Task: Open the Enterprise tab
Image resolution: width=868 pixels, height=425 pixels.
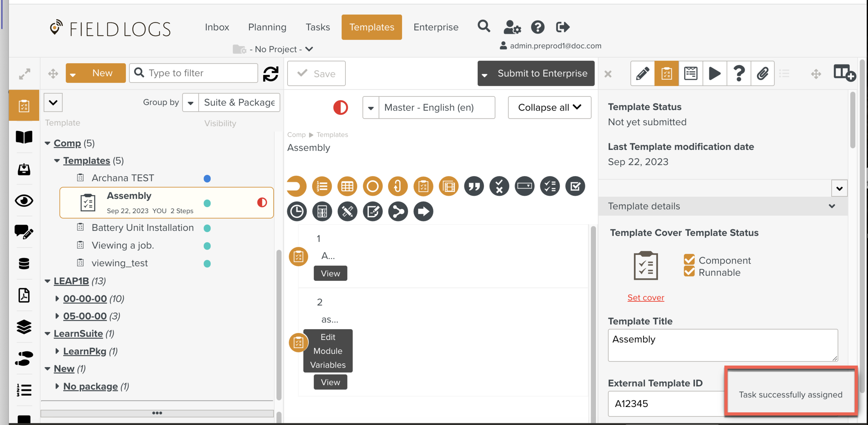Action: coord(436,27)
